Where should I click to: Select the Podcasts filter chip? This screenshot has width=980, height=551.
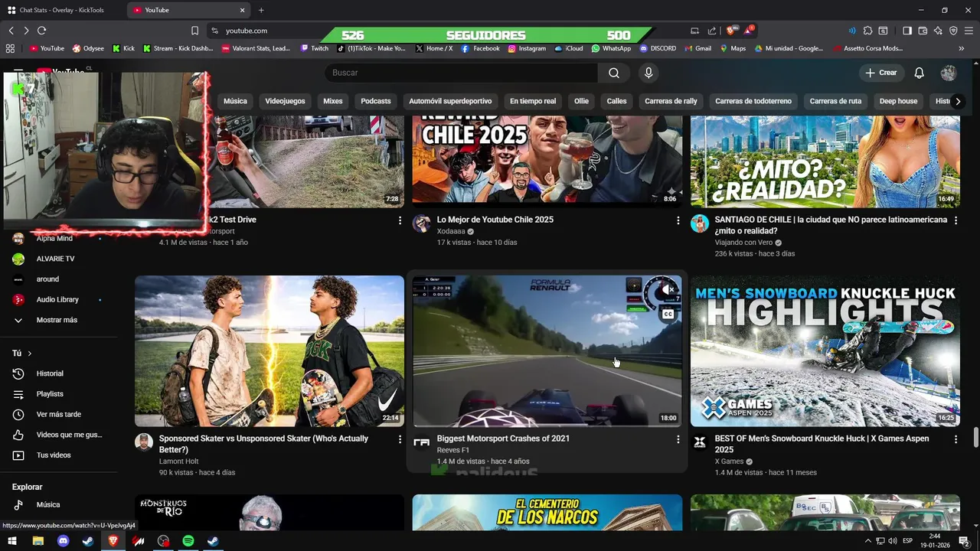376,101
